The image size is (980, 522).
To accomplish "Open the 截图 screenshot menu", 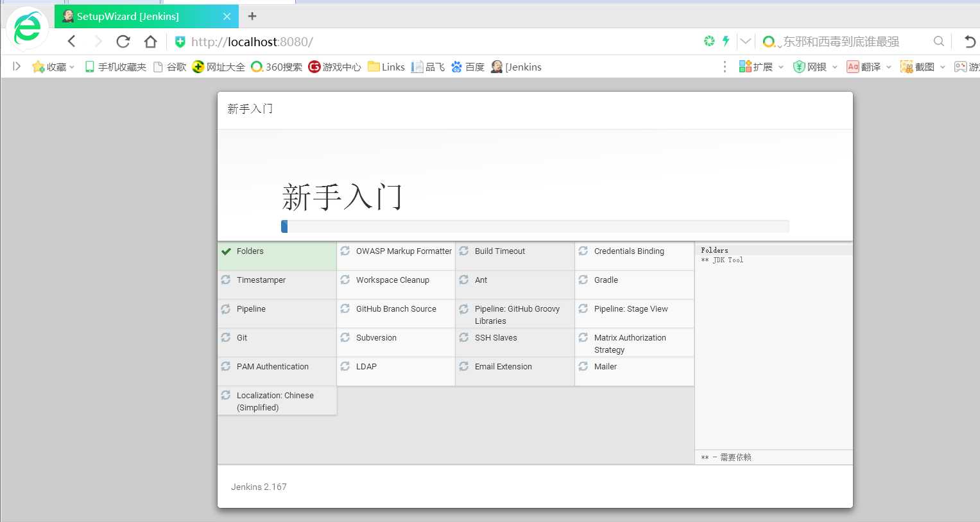I will tap(923, 67).
